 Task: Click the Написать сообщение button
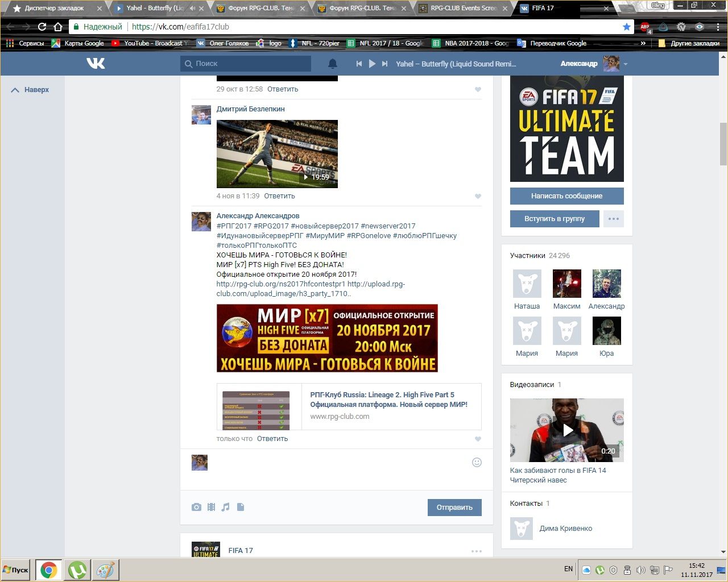point(566,196)
